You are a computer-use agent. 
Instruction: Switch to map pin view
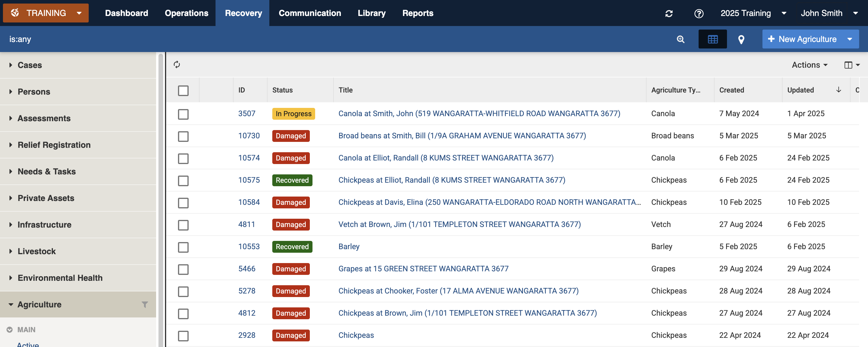pos(741,39)
